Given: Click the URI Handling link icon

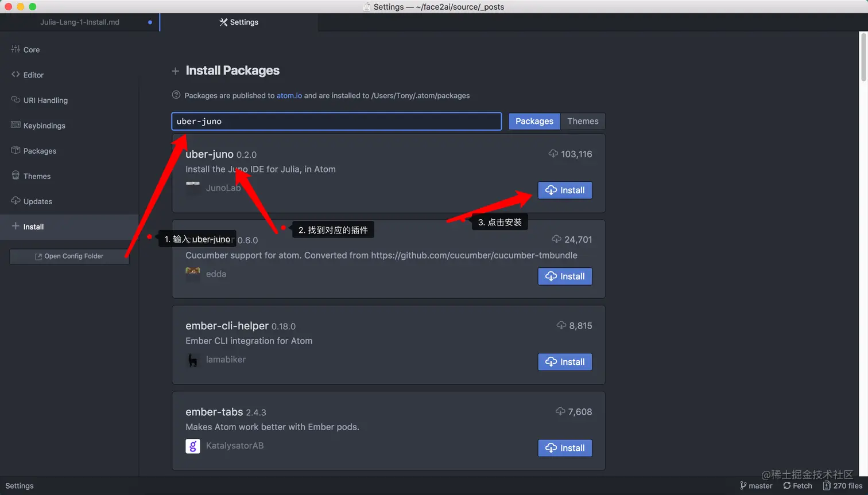Looking at the screenshot, I should point(15,100).
